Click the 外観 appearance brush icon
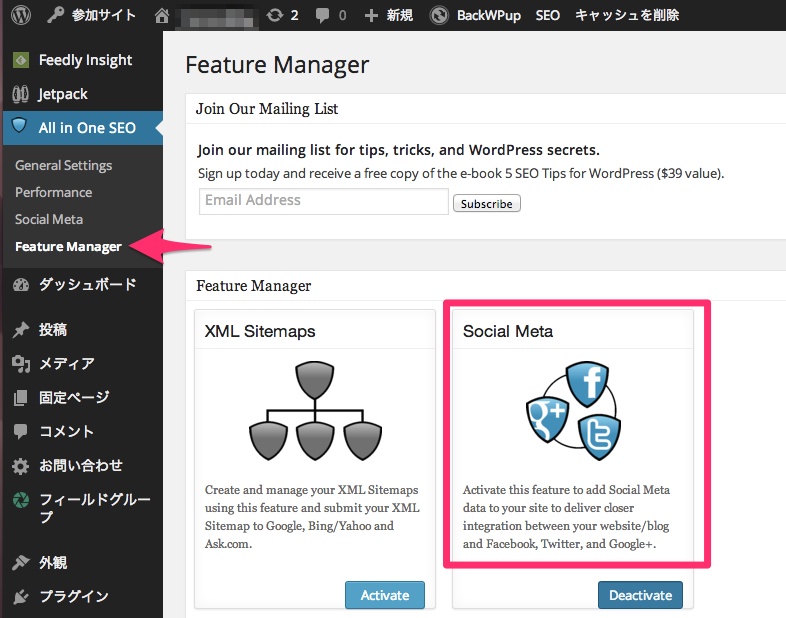This screenshot has height=618, width=786. pos(21,563)
